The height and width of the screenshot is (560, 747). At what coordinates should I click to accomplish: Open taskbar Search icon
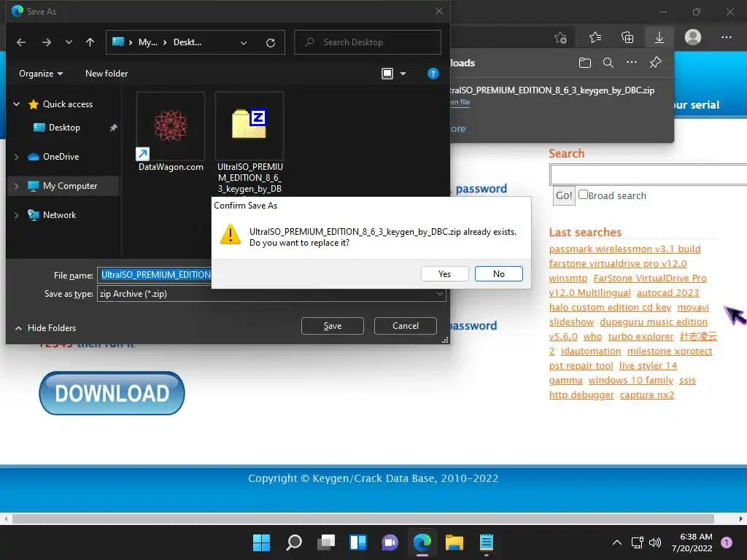click(293, 542)
